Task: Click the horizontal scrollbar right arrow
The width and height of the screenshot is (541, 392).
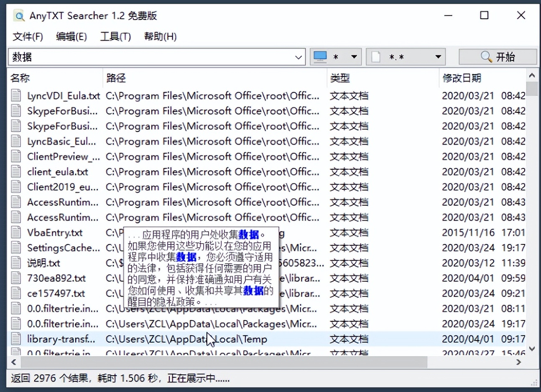Action: pyautogui.click(x=519, y=362)
